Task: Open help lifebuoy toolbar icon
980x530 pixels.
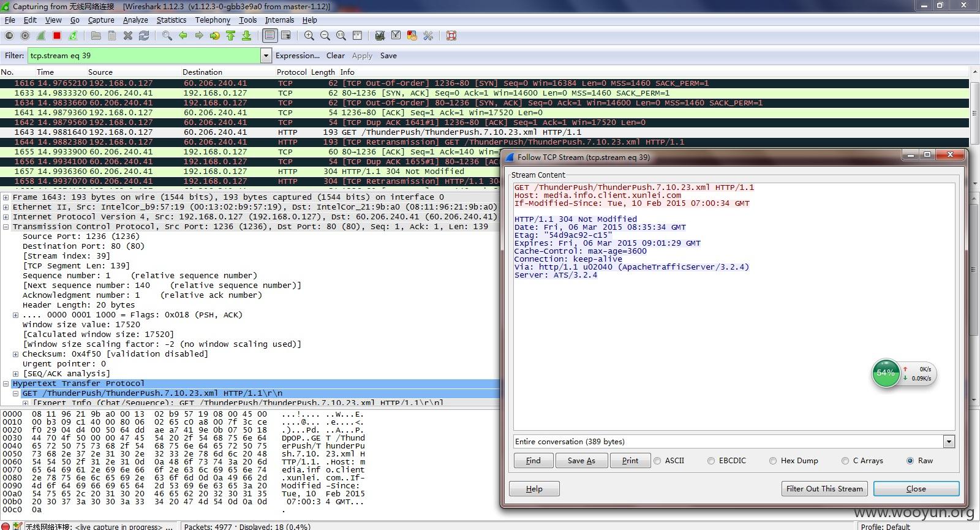Action: point(451,36)
